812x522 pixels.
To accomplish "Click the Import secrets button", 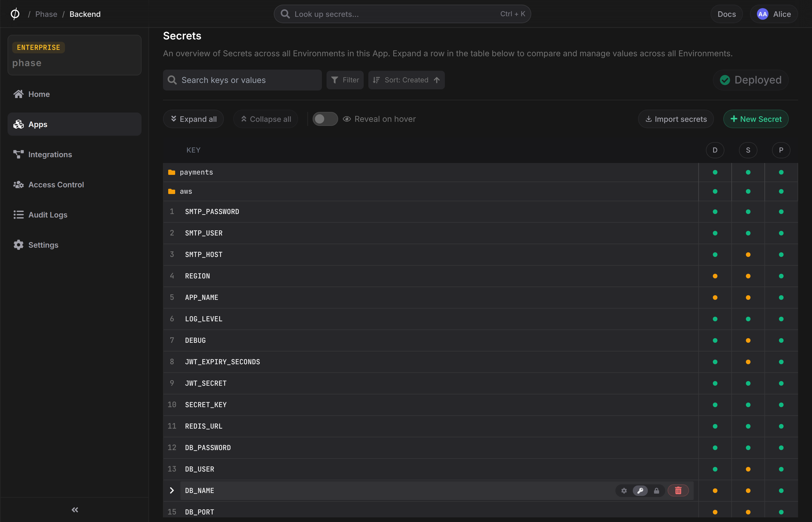I will [676, 119].
